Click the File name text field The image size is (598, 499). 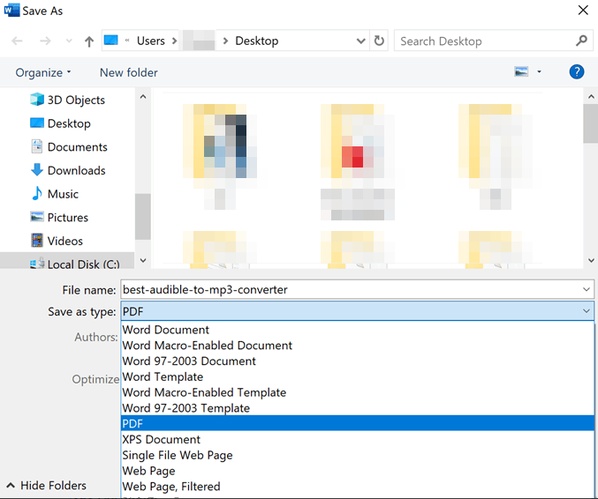pos(357,290)
